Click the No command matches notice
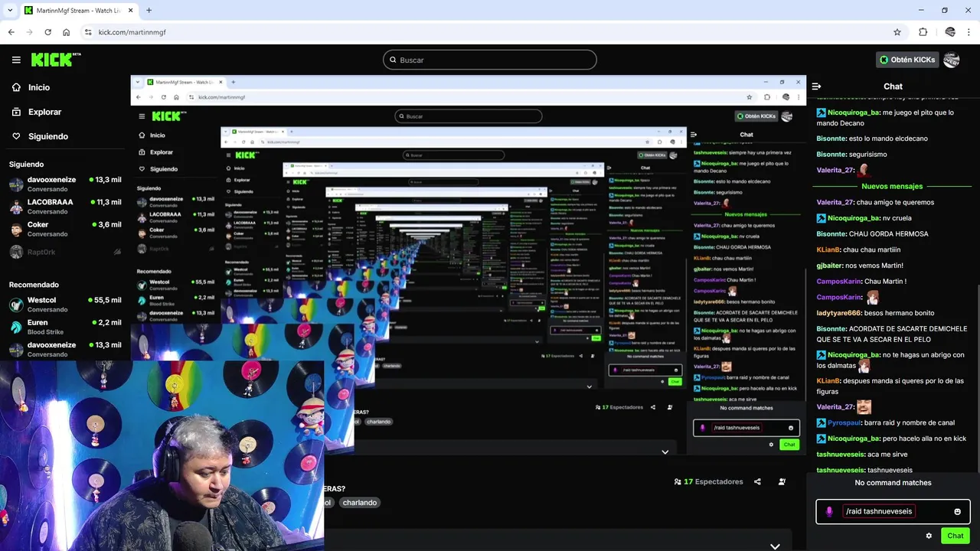Image resolution: width=980 pixels, height=551 pixels. 893,483
